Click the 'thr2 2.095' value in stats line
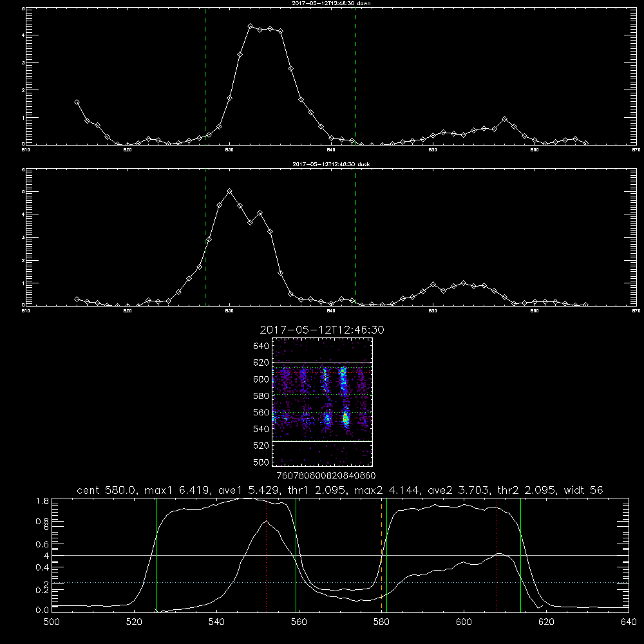 pos(527,490)
